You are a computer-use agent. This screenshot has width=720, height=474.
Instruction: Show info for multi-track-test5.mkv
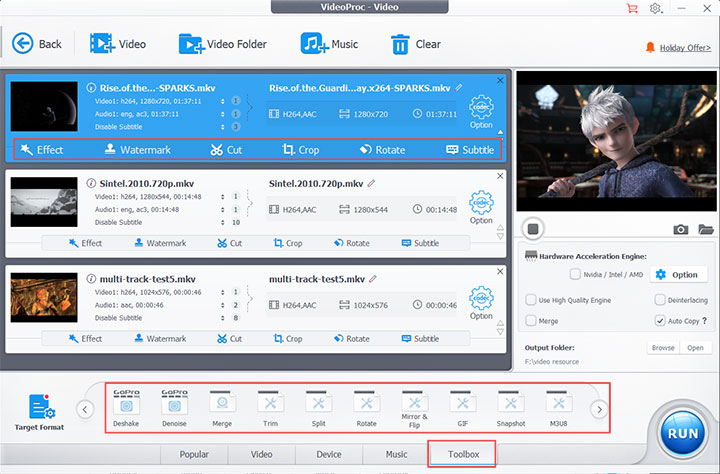[x=91, y=279]
